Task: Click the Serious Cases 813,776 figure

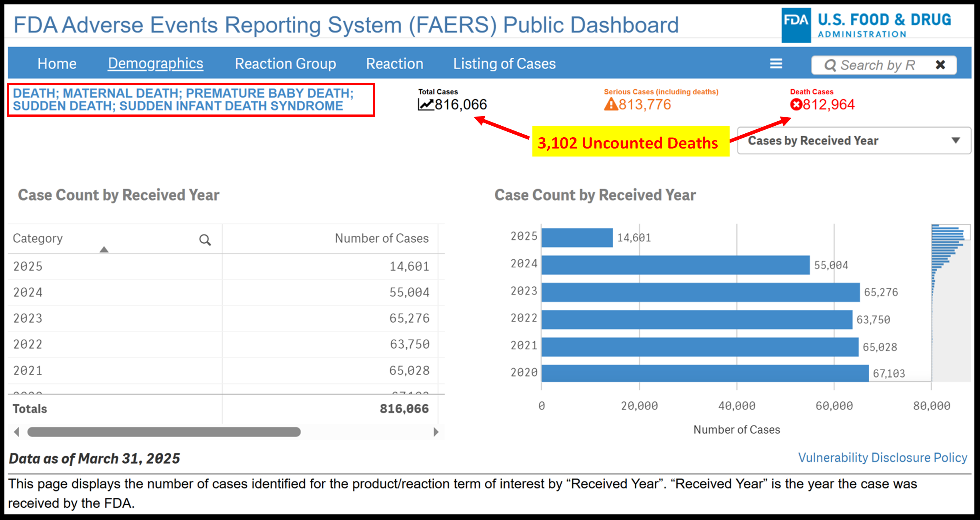Action: [645, 105]
